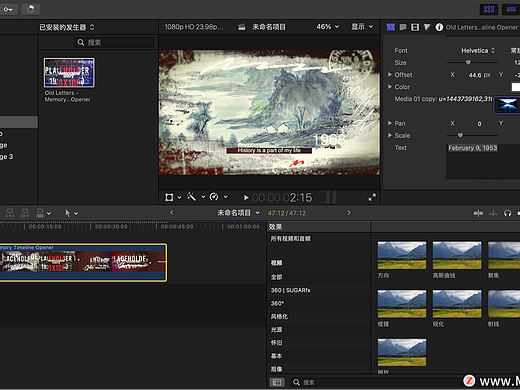Viewport: 520px width, 390px height.
Task: Open the Helvetica font popup
Action: click(x=478, y=50)
